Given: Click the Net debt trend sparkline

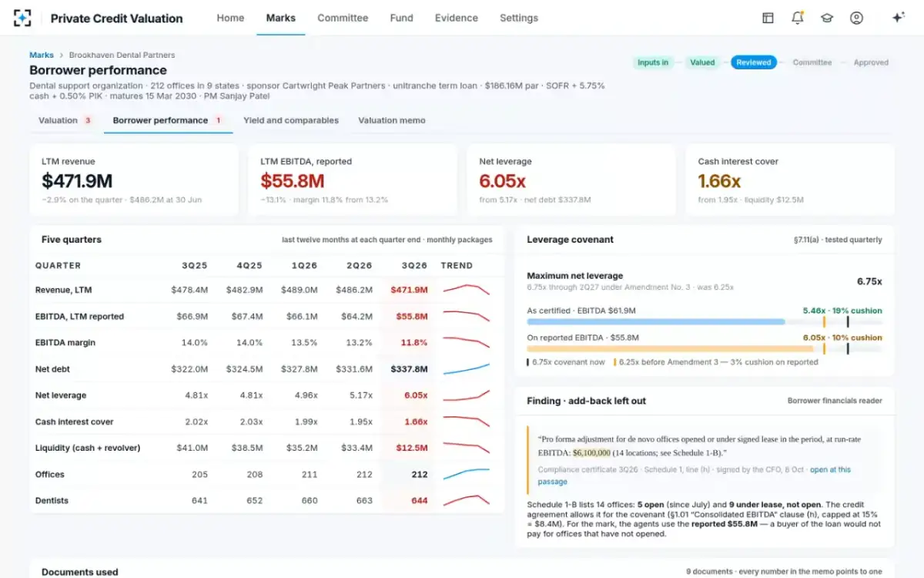Looking at the screenshot, I should pos(466,369).
